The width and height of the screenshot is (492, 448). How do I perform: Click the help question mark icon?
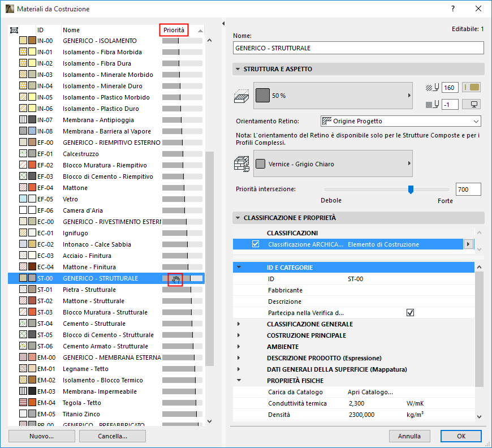[x=453, y=9]
